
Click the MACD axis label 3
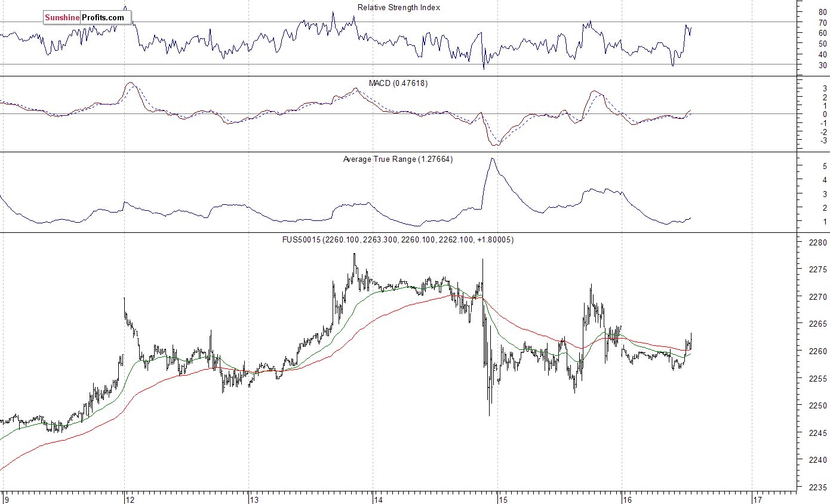[825, 88]
